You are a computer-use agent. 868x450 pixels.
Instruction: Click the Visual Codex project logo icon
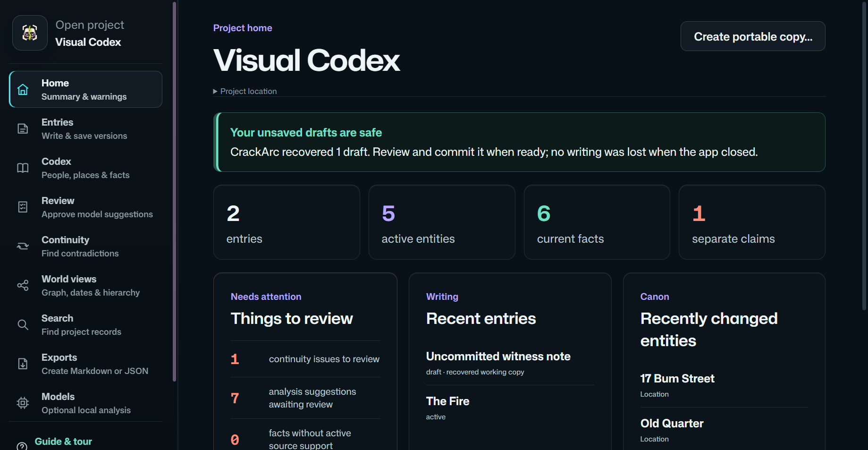click(30, 33)
